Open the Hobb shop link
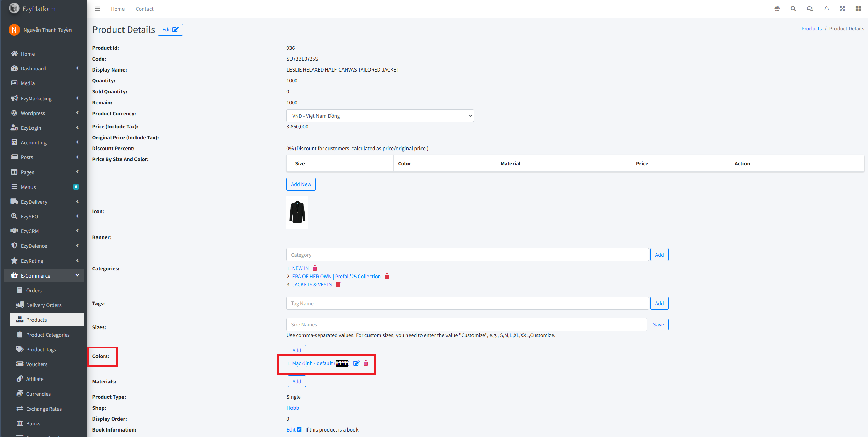This screenshot has width=868, height=437. point(293,408)
